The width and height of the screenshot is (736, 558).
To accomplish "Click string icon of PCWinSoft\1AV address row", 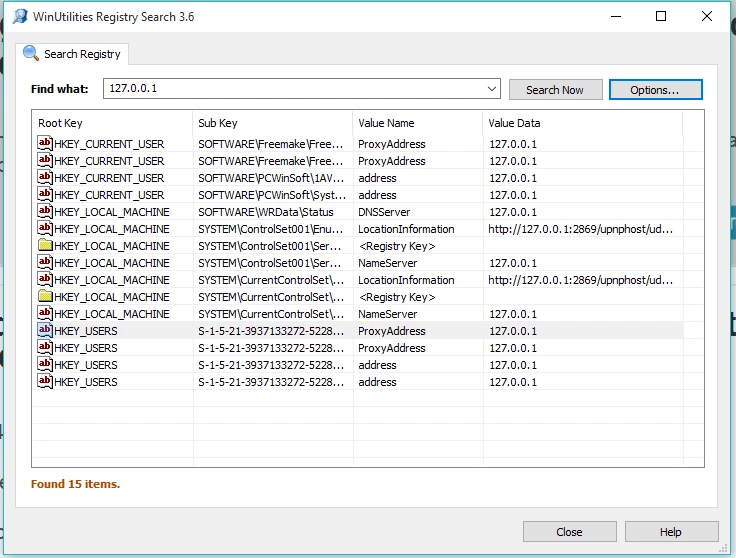I will [x=45, y=177].
